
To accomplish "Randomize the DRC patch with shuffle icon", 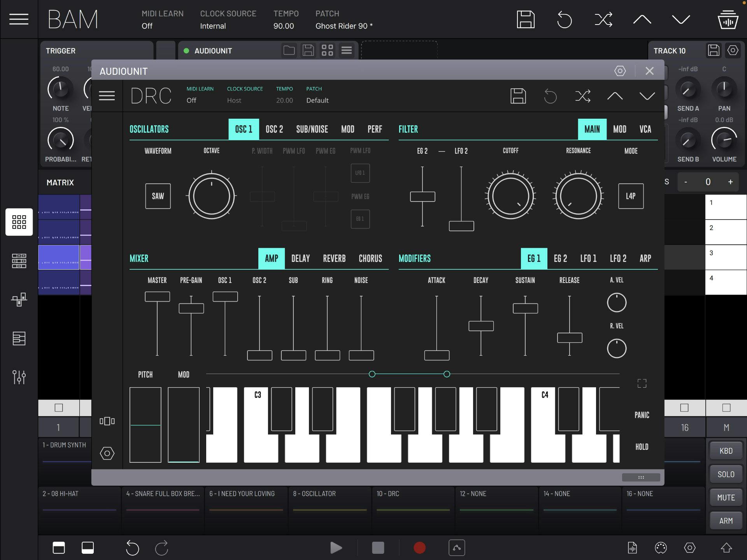I will (583, 96).
